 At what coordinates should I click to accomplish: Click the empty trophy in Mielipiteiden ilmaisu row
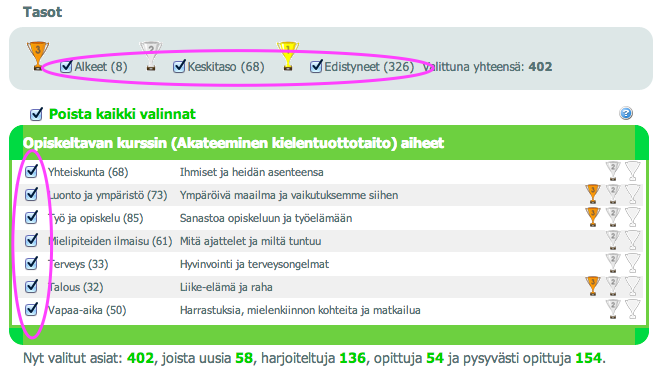[x=632, y=240]
